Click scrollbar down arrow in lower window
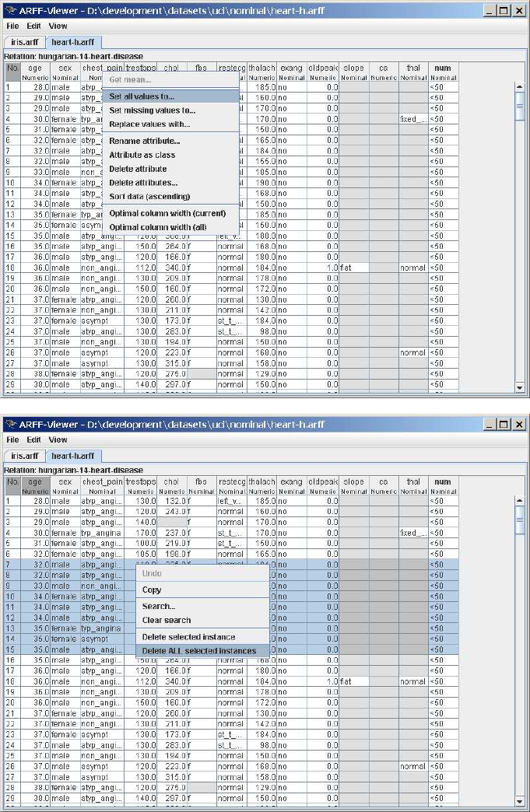The height and width of the screenshot is (812, 530). pos(520,801)
